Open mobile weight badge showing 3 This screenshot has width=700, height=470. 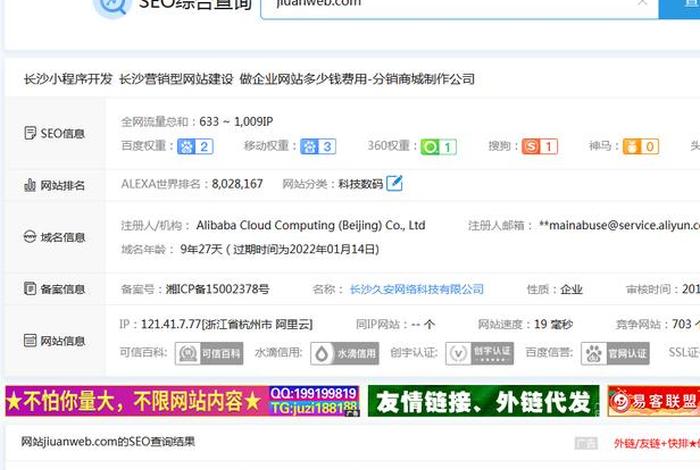[318, 146]
